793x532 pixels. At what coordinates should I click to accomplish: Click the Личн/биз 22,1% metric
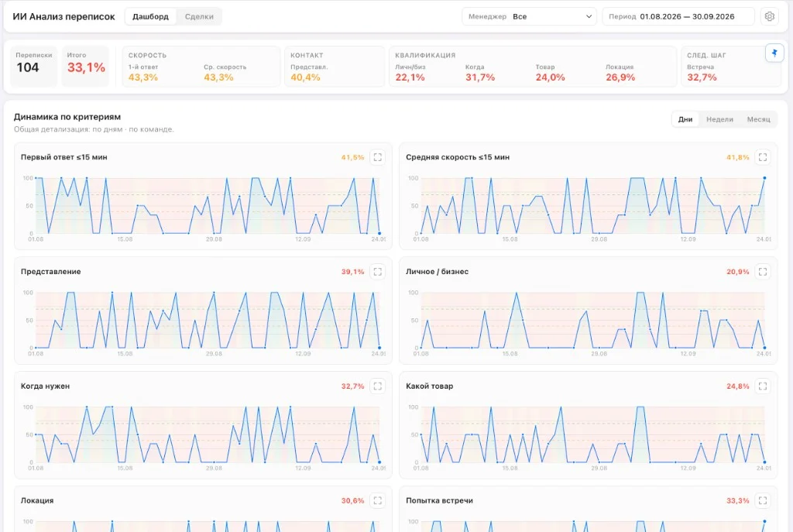(x=410, y=72)
